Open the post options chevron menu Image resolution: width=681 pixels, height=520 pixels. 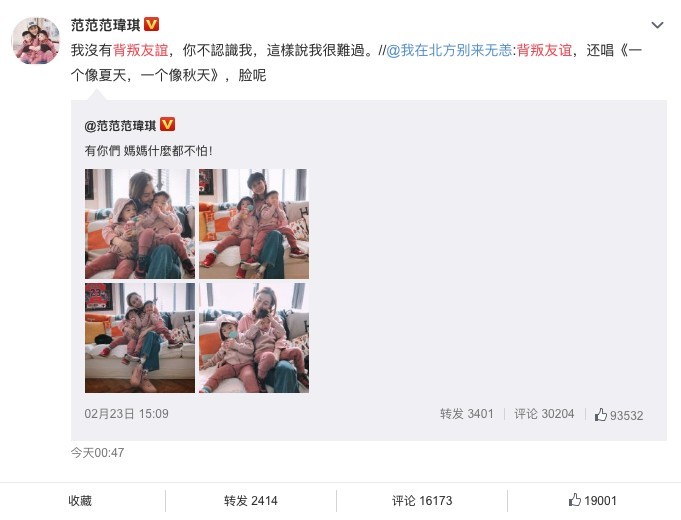[x=657, y=25]
